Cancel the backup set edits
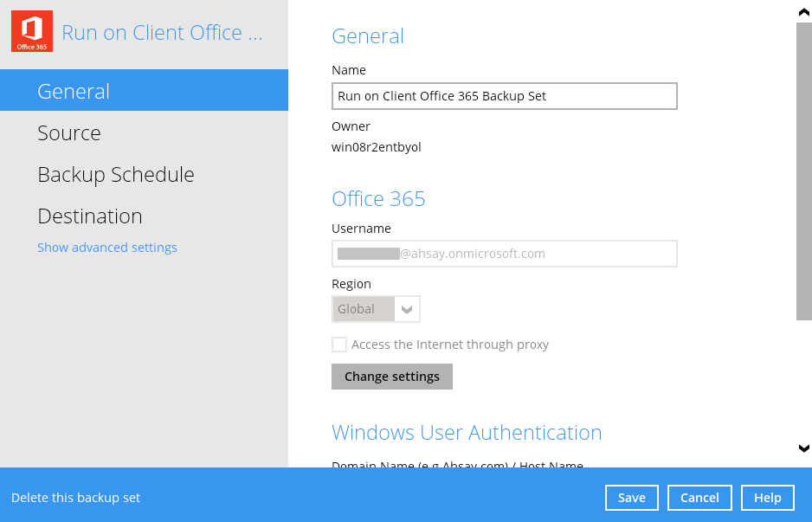 (699, 498)
